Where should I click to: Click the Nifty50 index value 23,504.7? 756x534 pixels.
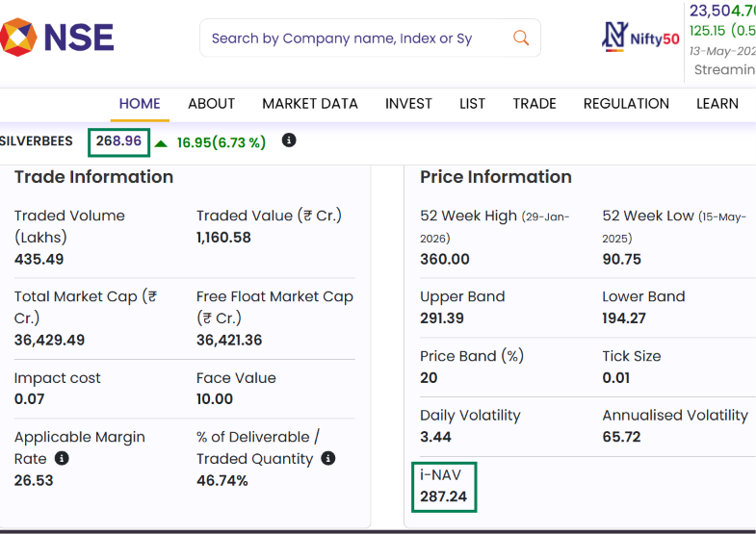click(722, 11)
